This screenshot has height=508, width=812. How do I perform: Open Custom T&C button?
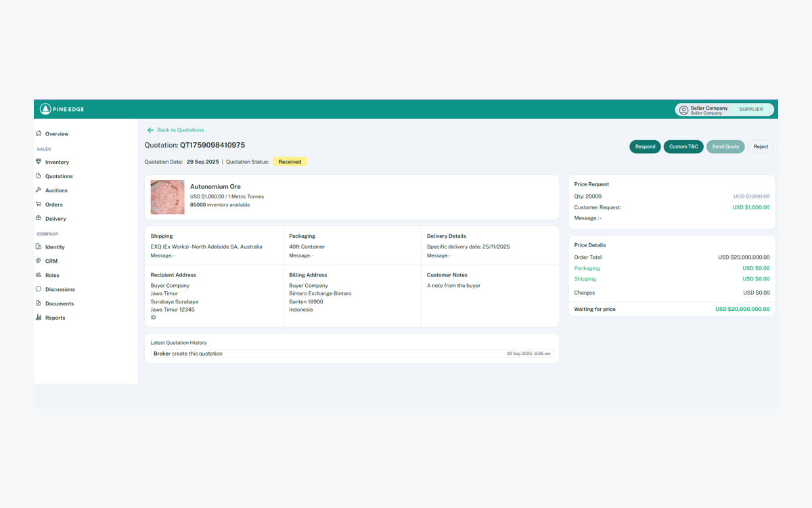[x=683, y=146]
